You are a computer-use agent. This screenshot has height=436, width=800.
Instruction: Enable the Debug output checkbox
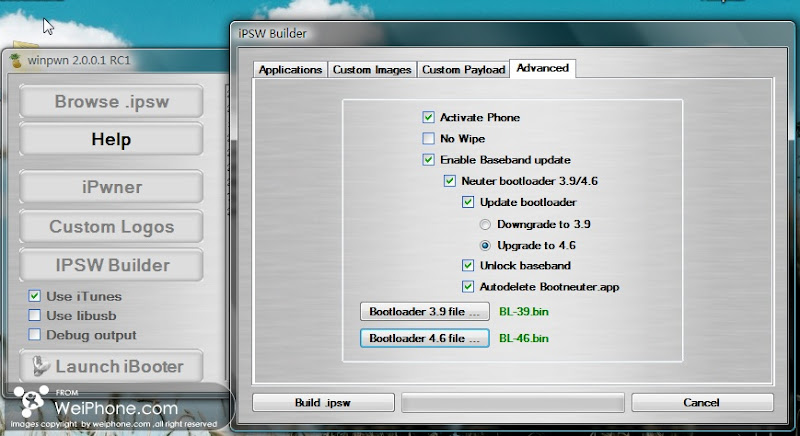pyautogui.click(x=34, y=335)
